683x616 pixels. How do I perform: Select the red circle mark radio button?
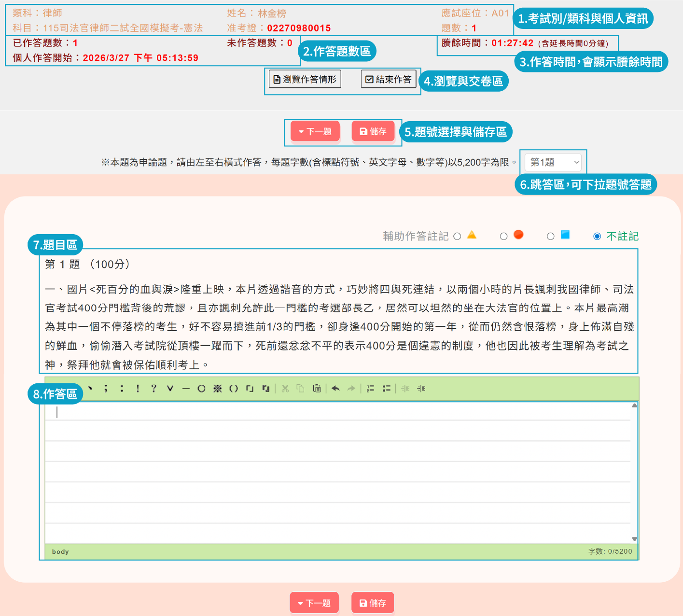tap(503, 236)
